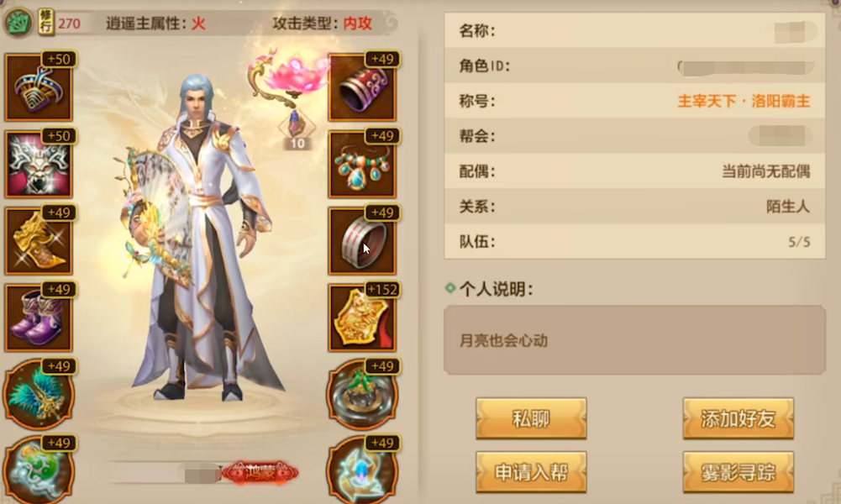841x504 pixels.
Task: Click the 月亮也会心动 personal description box
Action: 634,340
